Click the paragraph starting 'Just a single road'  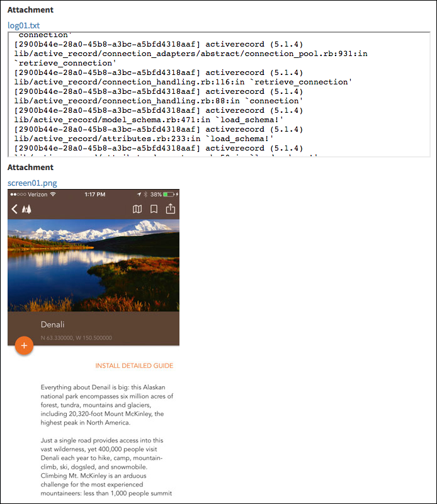tap(106, 466)
